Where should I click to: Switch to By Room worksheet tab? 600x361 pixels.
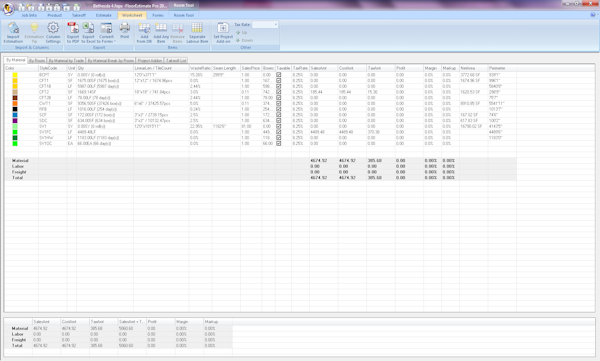(x=37, y=60)
